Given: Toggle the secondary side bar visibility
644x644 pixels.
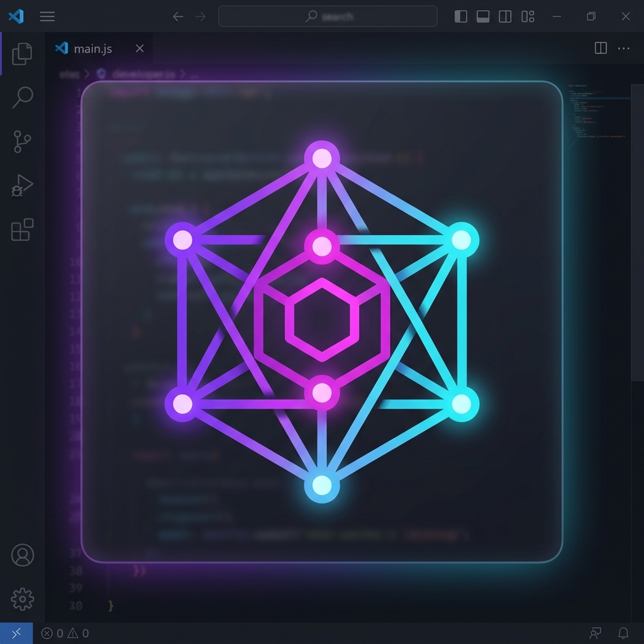Looking at the screenshot, I should [x=505, y=17].
